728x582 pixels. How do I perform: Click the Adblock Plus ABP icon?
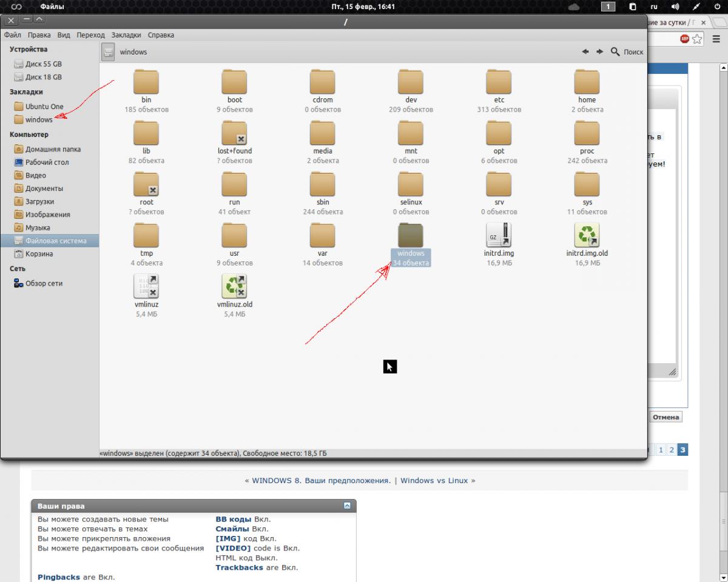[684, 39]
